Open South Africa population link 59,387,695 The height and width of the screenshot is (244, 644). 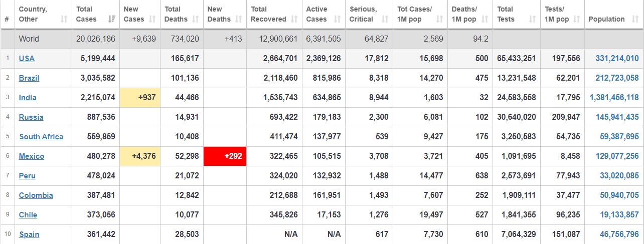click(x=619, y=136)
